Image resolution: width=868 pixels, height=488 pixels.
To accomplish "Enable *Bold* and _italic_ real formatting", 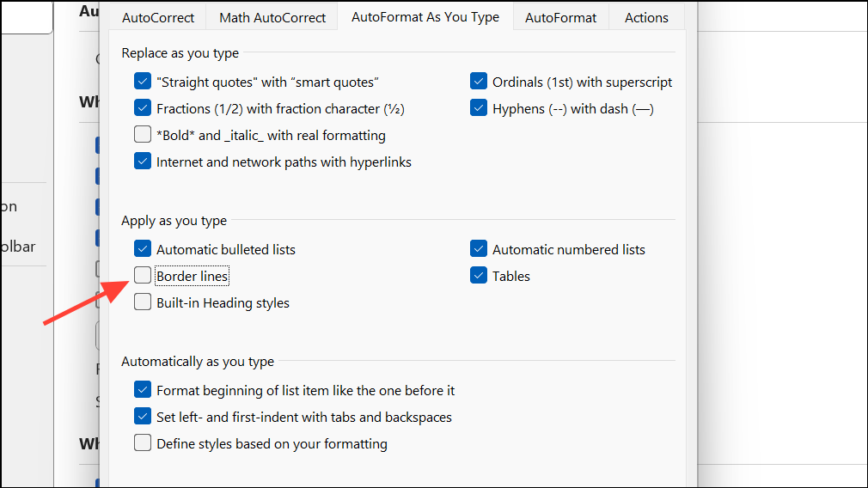I will (x=143, y=136).
